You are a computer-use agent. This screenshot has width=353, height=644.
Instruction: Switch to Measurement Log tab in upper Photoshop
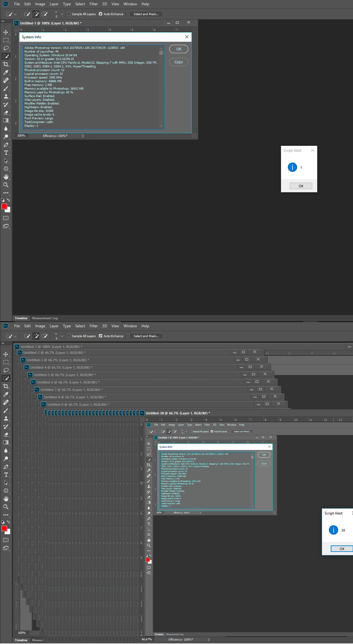[45, 318]
